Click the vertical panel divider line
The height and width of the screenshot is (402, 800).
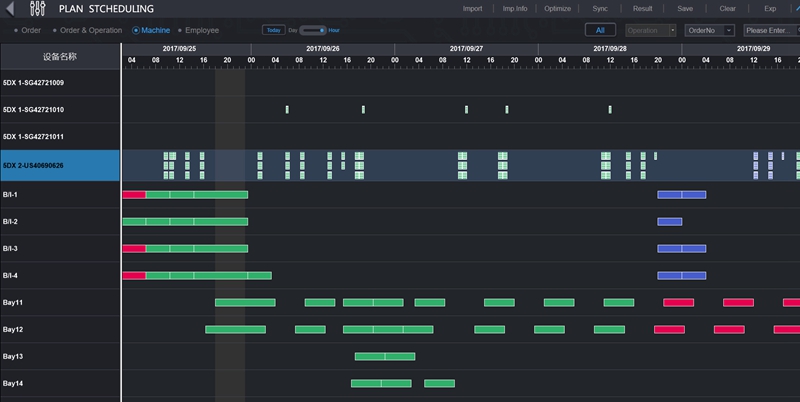121,222
